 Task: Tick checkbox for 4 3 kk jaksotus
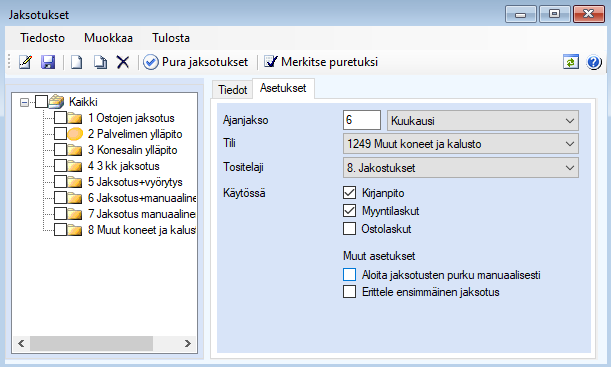tap(60, 166)
